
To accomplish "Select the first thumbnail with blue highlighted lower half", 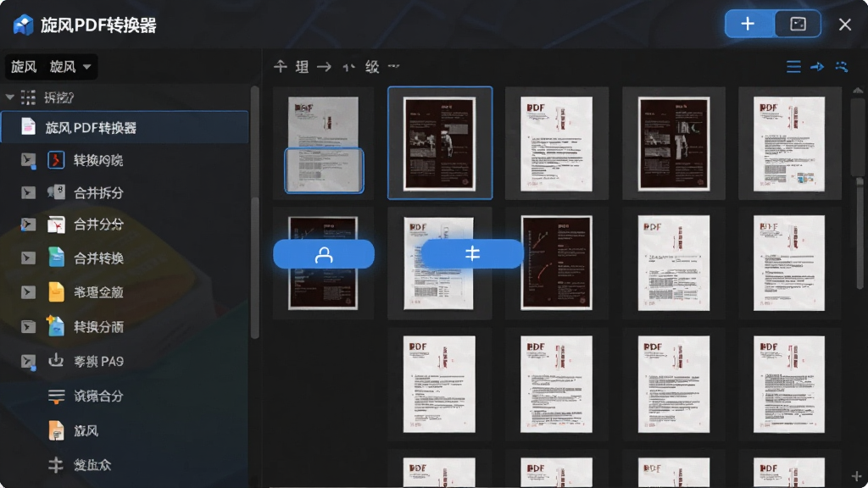I will [323, 144].
